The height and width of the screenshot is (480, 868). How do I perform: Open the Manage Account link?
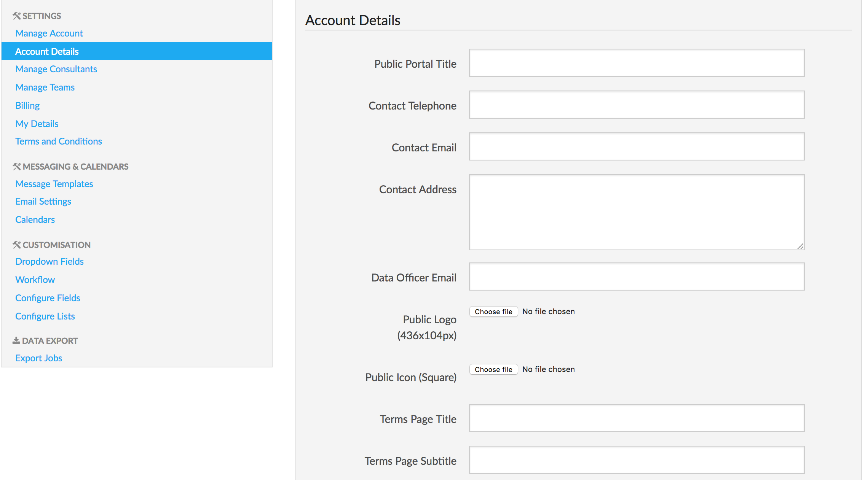point(49,33)
